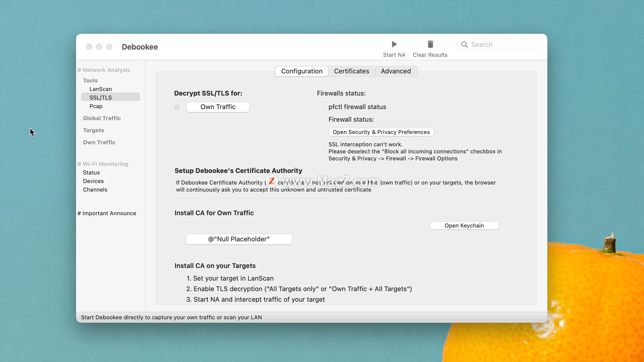Open Devices under Wi-Fi Monitoring
Screen dimensions: 644x362
click(93, 181)
